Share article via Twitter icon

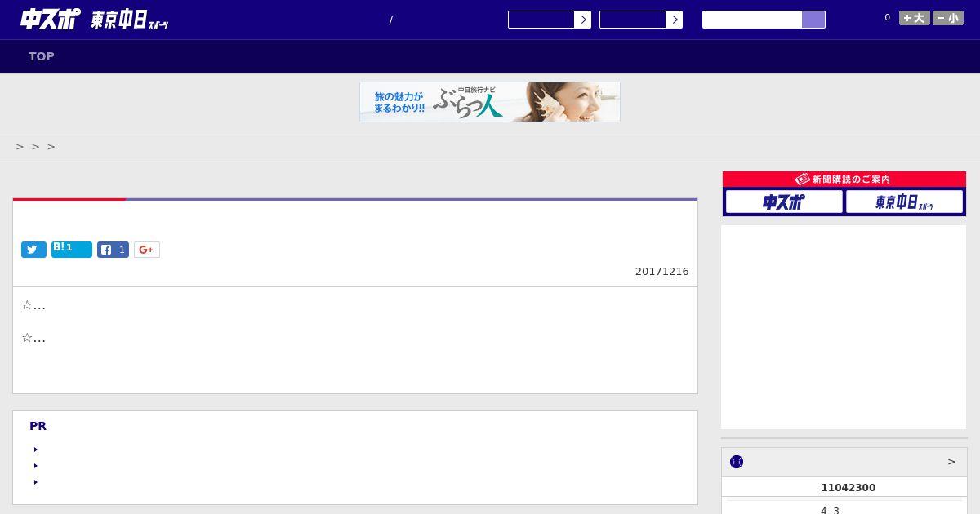(33, 250)
